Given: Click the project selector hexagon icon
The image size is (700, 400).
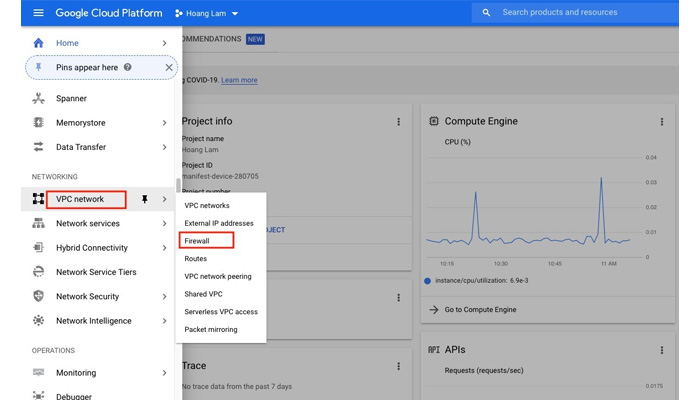Looking at the screenshot, I should tap(179, 13).
